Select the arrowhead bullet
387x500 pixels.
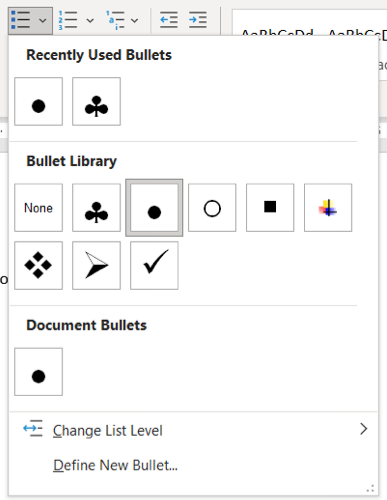pos(96,265)
